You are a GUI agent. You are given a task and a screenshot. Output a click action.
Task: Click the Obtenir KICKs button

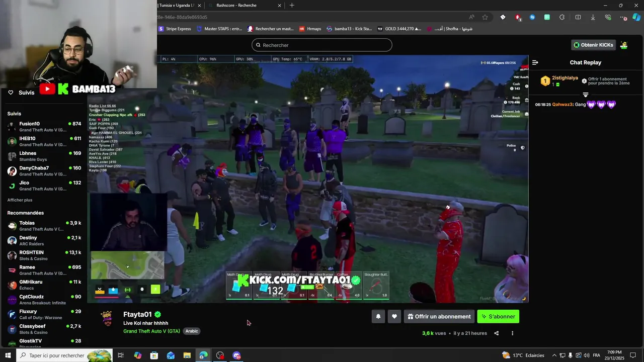594,45
